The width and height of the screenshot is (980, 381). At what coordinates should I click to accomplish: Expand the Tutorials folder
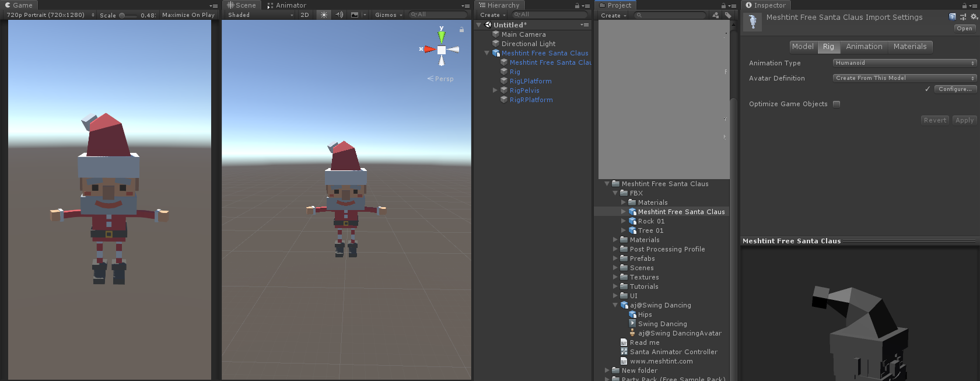[615, 286]
